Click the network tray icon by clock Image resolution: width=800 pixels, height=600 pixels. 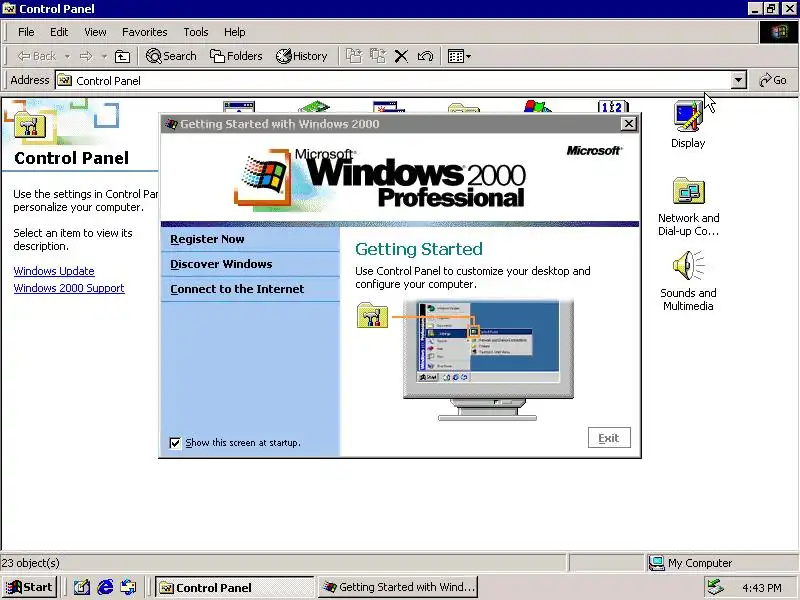tap(715, 587)
